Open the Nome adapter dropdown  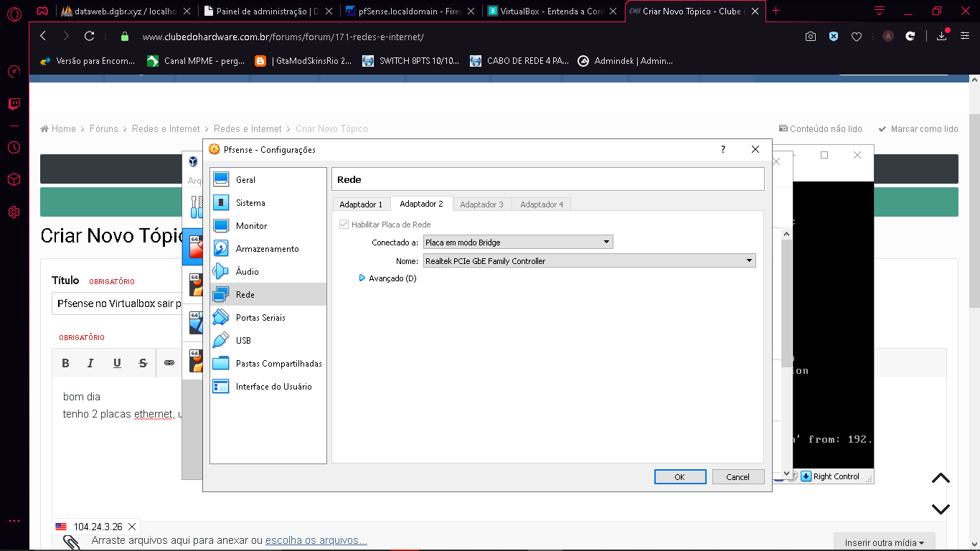(x=590, y=261)
